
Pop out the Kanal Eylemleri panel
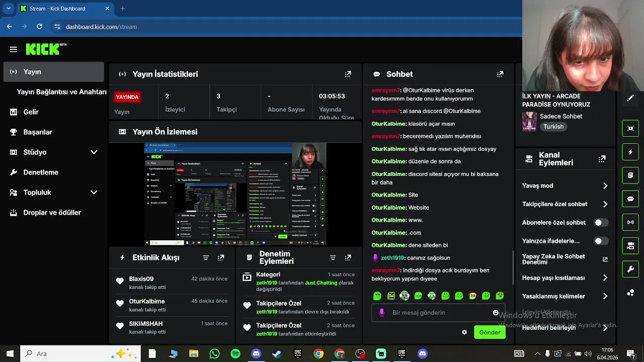pos(602,159)
